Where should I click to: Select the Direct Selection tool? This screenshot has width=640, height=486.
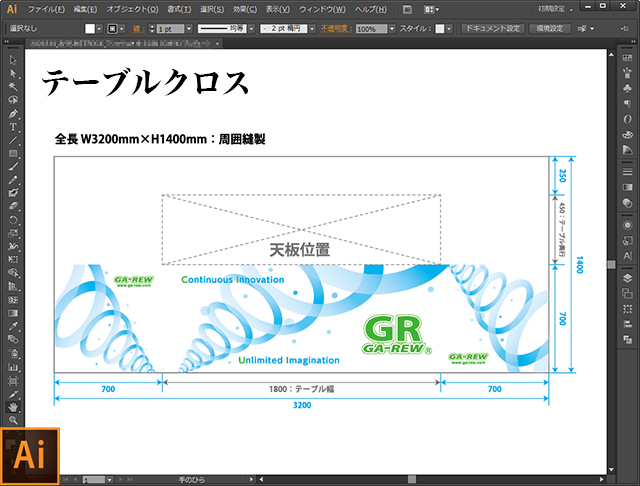click(13, 73)
